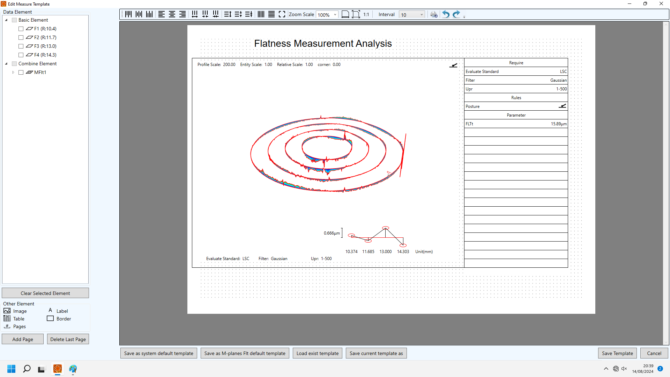
Task: Click the make-same-height toolbar icon
Action: [x=271, y=14]
